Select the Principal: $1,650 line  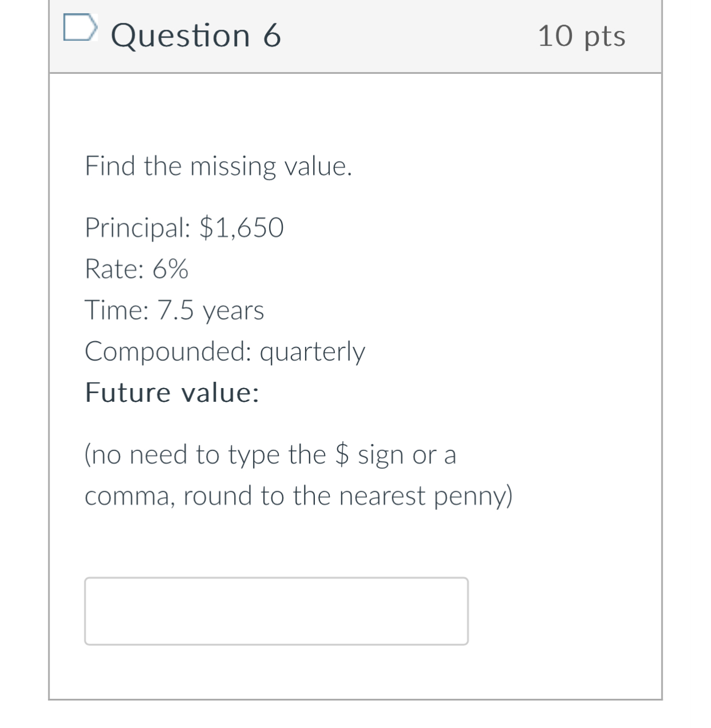coord(184,227)
